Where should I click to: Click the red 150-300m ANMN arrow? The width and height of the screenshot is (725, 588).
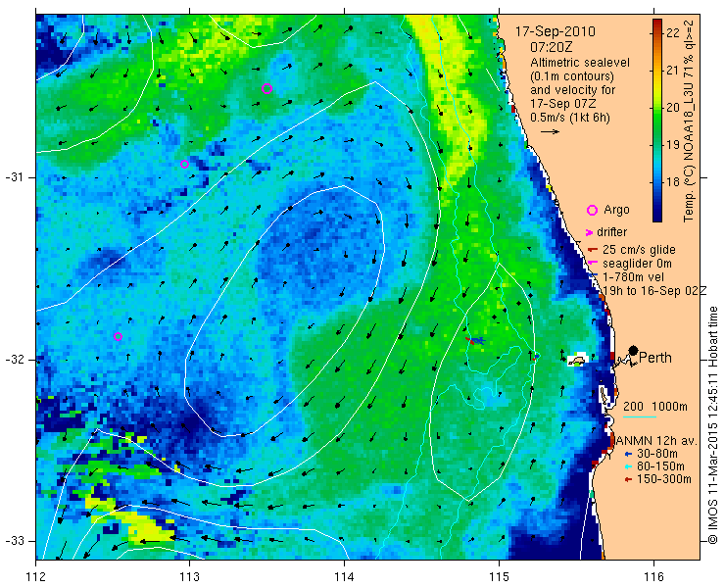pos(628,480)
